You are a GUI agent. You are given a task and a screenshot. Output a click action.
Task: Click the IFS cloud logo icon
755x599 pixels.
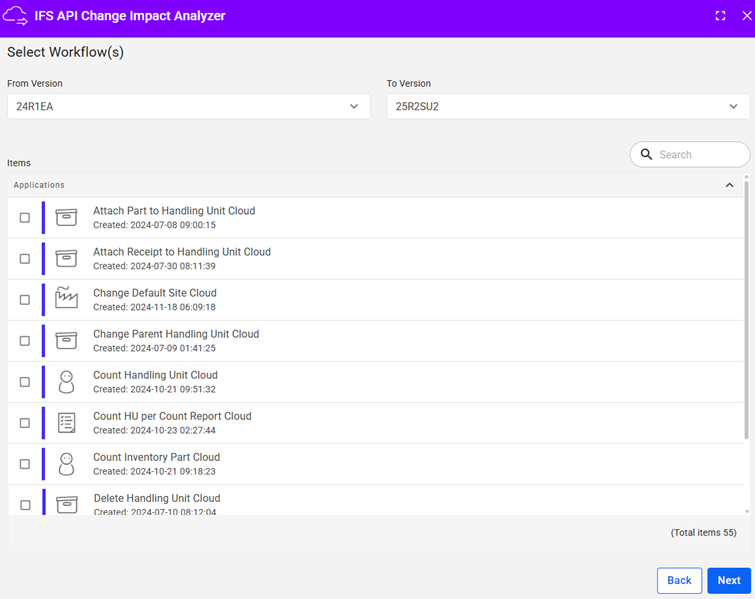pos(16,16)
